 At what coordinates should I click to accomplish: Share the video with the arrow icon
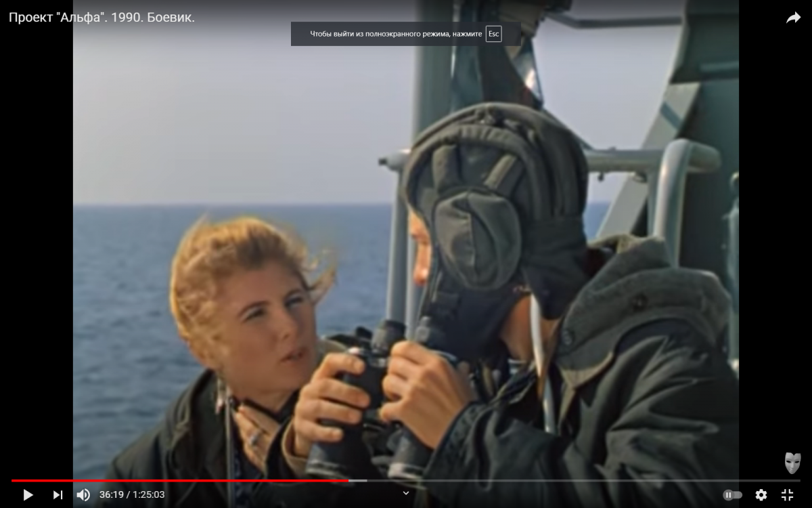(x=793, y=18)
